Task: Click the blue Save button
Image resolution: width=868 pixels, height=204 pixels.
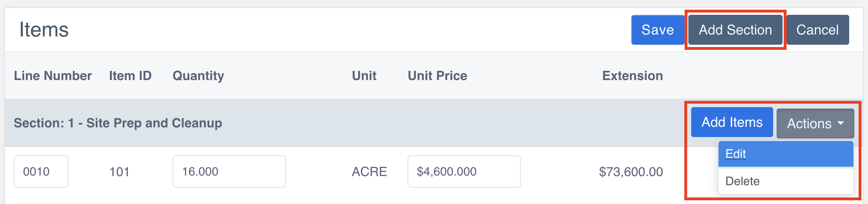Action: [657, 30]
